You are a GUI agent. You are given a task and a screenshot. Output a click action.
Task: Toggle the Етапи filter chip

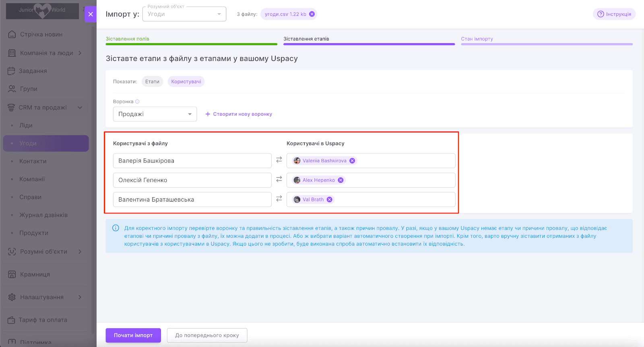tap(152, 82)
